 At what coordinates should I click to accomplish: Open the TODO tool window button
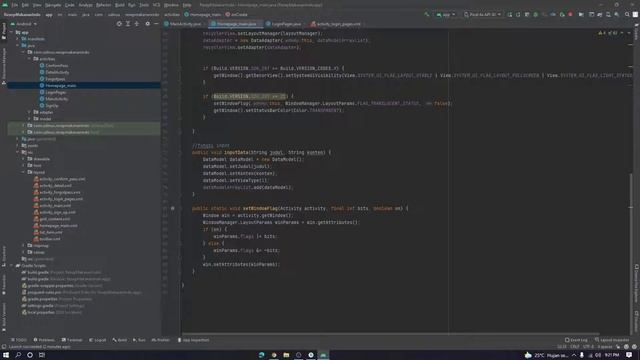[19, 340]
